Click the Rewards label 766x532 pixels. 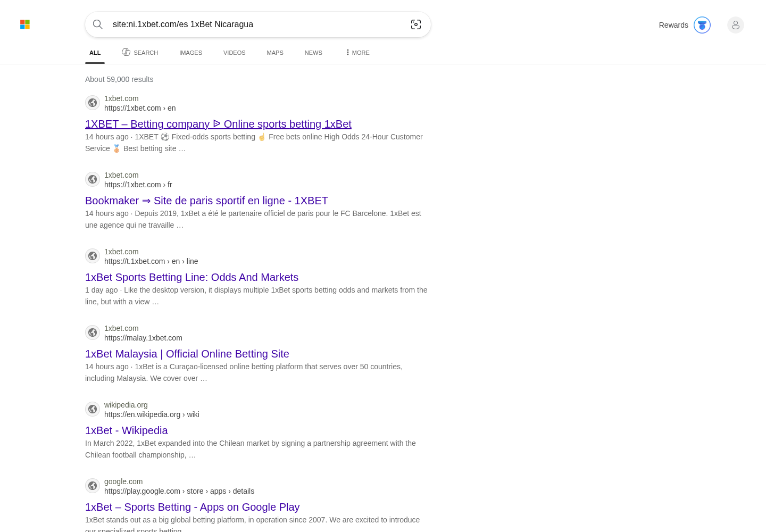673,25
